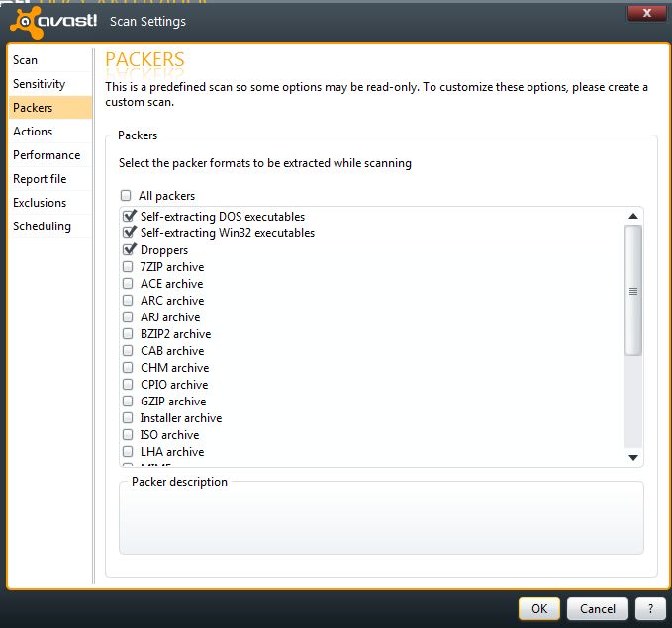Uncheck Self-extracting Win32 executables
Image resolution: width=672 pixels, height=628 pixels.
129,233
